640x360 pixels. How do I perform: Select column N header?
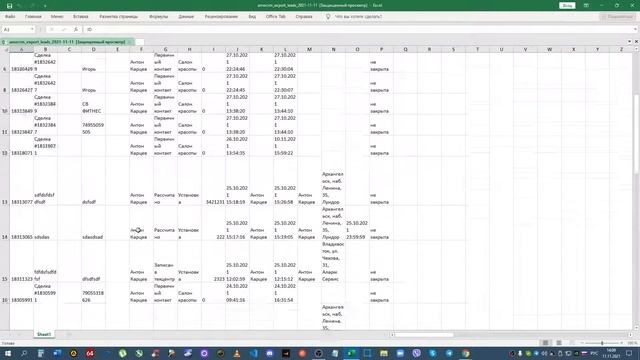(x=333, y=49)
